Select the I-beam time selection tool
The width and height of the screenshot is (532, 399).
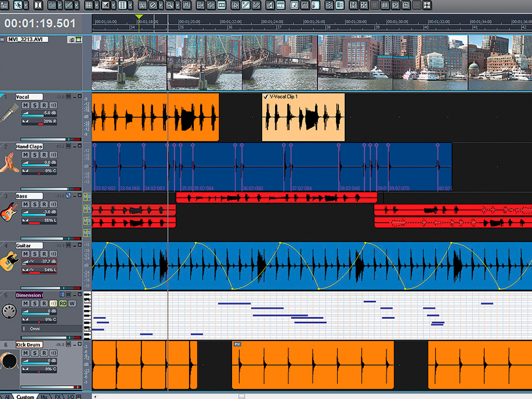(x=38, y=5)
